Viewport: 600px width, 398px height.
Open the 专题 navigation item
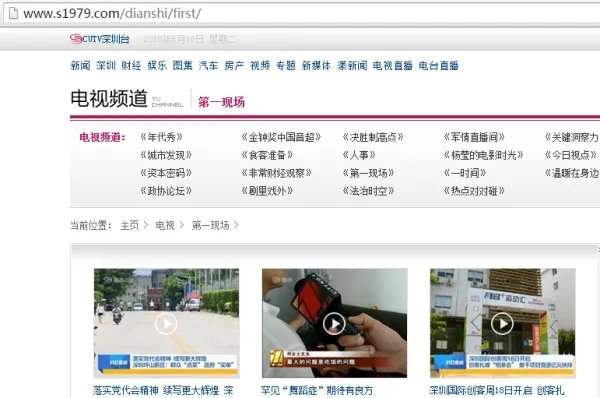point(285,65)
